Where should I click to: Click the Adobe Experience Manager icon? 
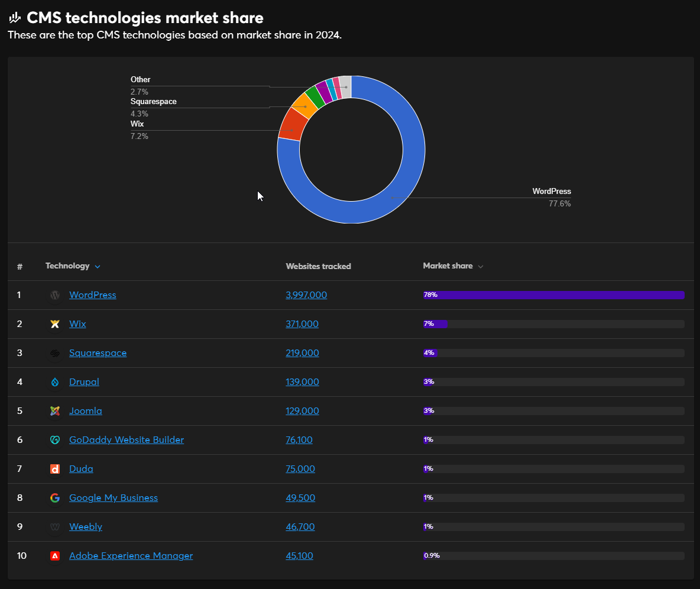(x=55, y=556)
